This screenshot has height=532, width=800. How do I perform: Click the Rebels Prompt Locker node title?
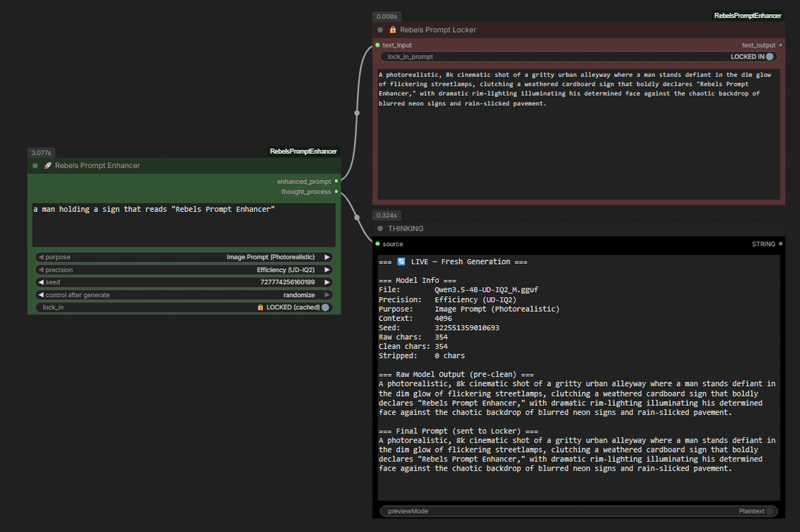(438, 30)
